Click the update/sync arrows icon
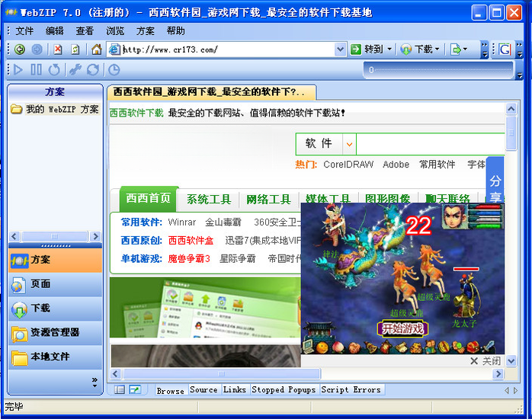Viewport: 532px width, 419px height. click(x=93, y=70)
